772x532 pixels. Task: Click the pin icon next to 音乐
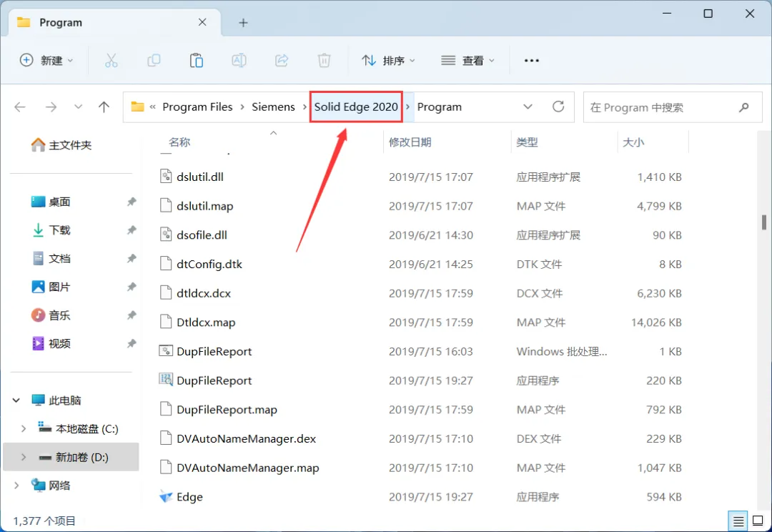point(132,315)
